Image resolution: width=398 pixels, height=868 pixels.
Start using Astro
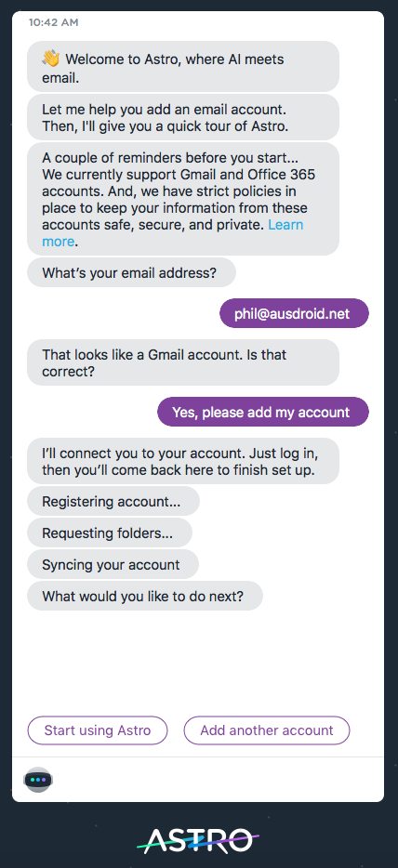(98, 730)
